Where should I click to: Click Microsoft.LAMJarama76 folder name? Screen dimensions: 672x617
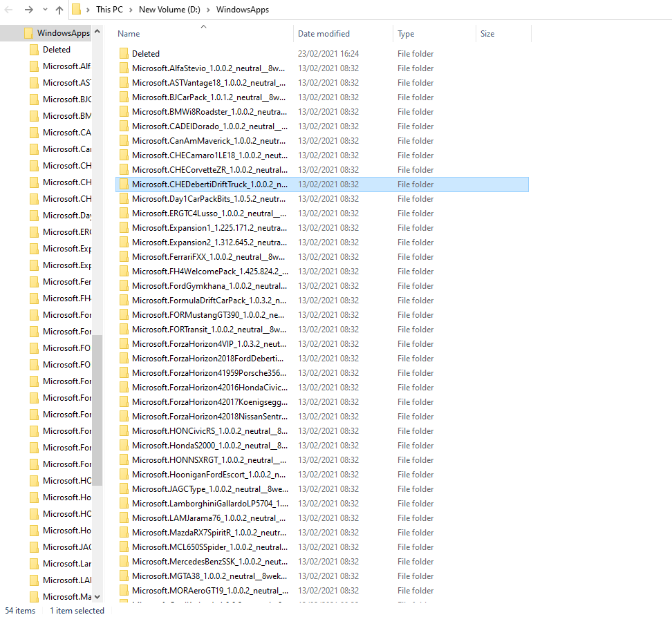click(x=209, y=518)
